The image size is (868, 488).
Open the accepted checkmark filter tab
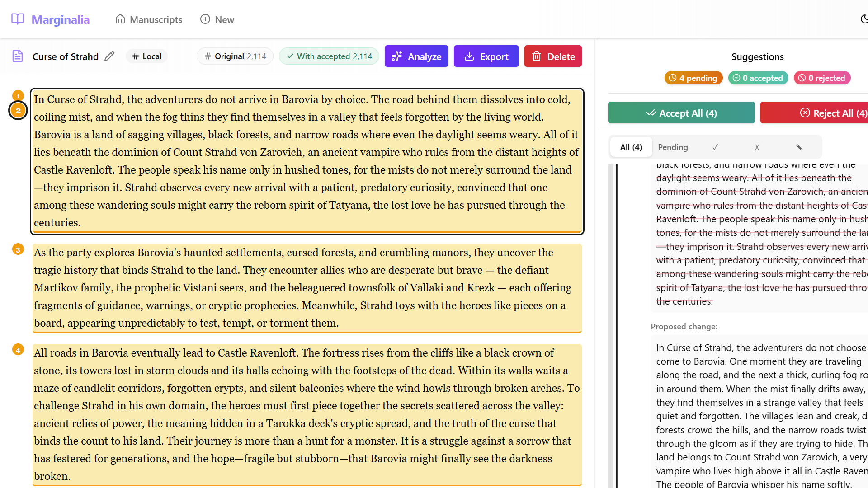pyautogui.click(x=715, y=147)
